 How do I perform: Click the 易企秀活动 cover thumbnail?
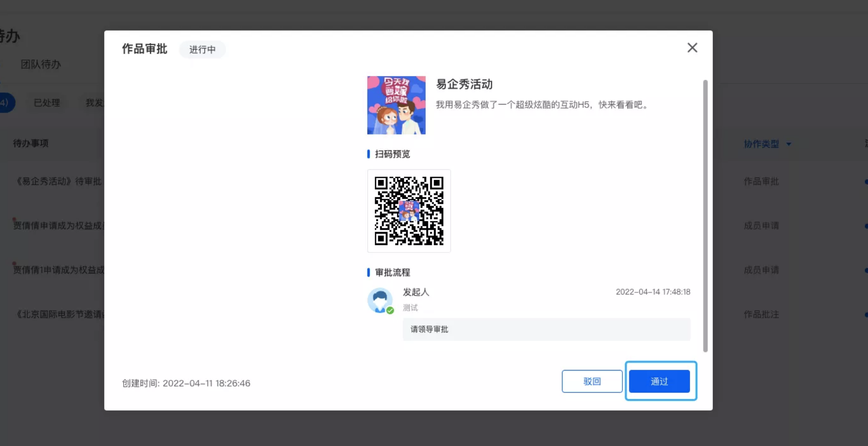click(396, 105)
